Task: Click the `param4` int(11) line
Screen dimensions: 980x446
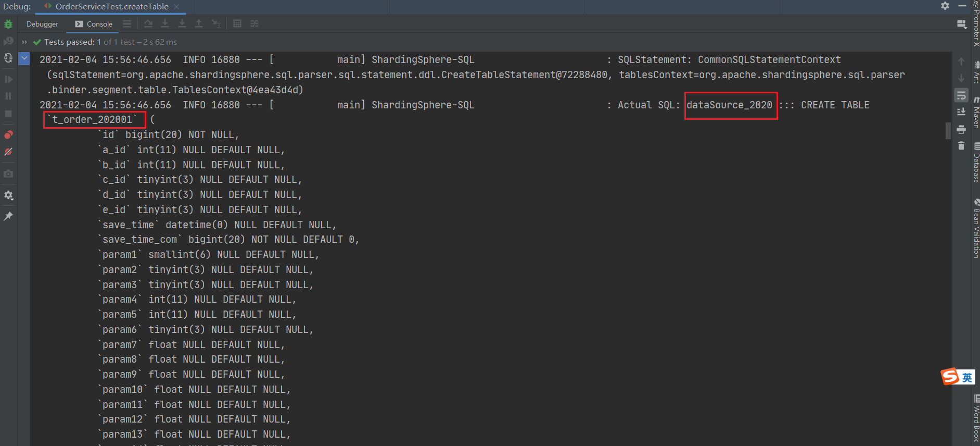Action: (x=197, y=300)
